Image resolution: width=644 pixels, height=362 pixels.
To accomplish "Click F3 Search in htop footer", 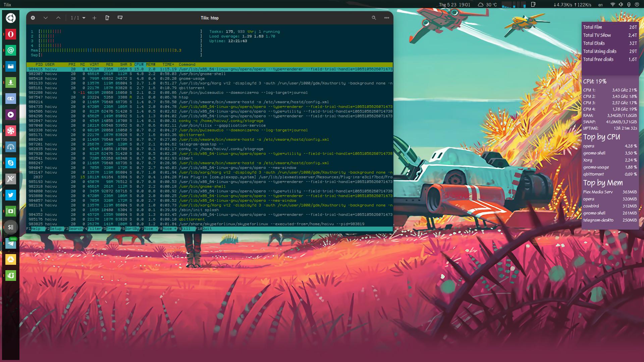I will point(73,229).
